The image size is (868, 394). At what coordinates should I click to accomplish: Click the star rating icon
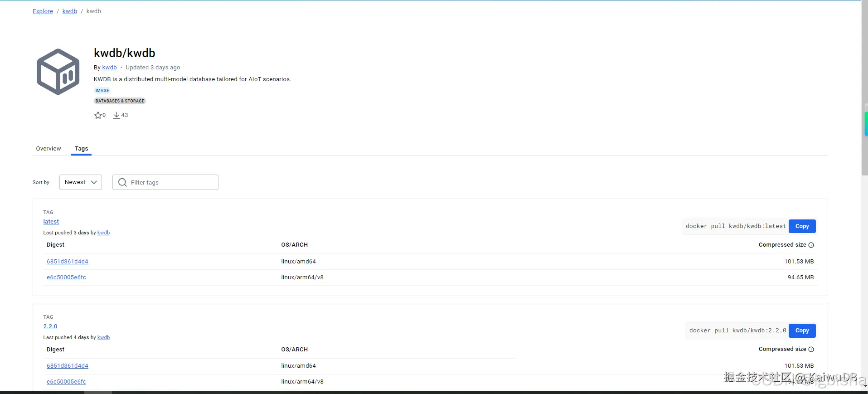click(98, 115)
